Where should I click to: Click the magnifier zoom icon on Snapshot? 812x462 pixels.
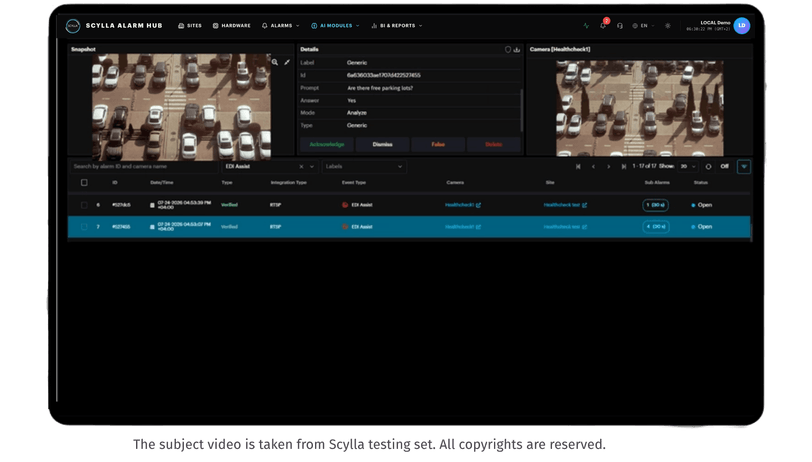coord(275,62)
